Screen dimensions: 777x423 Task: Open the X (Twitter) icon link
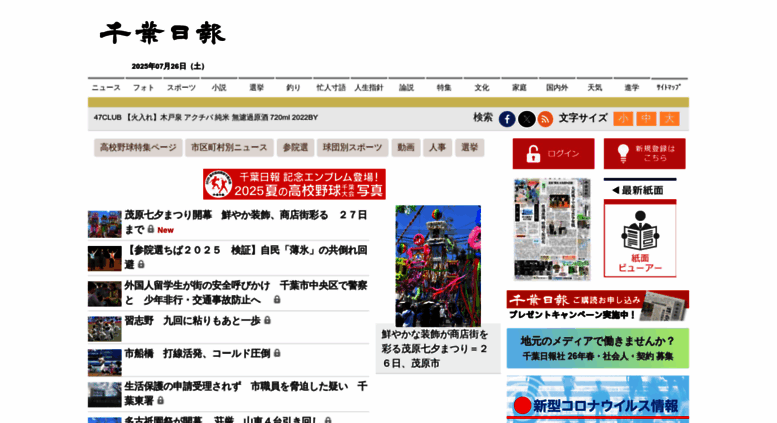(526, 119)
